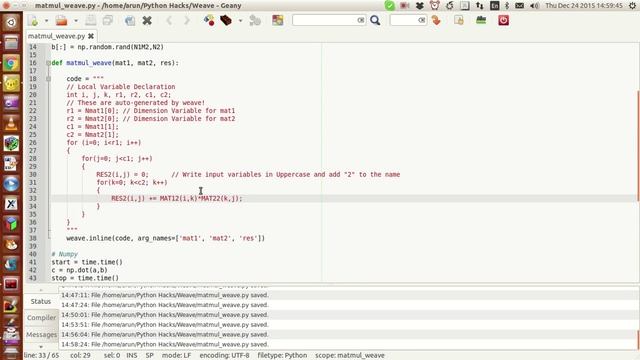Select the 14:50:01 file saved message

[165, 315]
